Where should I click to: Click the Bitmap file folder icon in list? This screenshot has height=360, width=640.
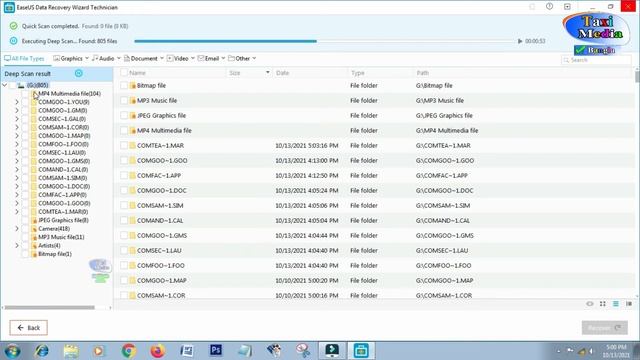[x=133, y=86]
